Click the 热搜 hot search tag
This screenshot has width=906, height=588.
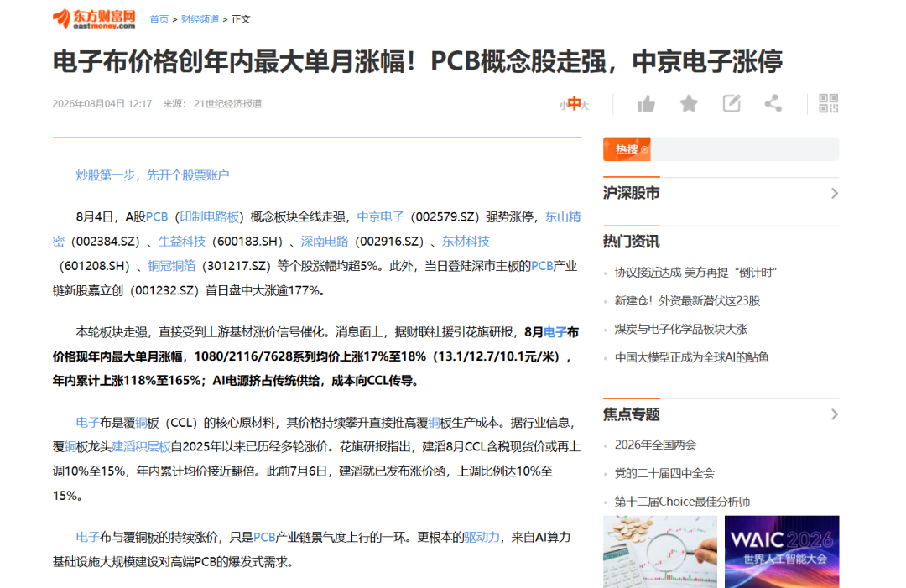tap(627, 149)
